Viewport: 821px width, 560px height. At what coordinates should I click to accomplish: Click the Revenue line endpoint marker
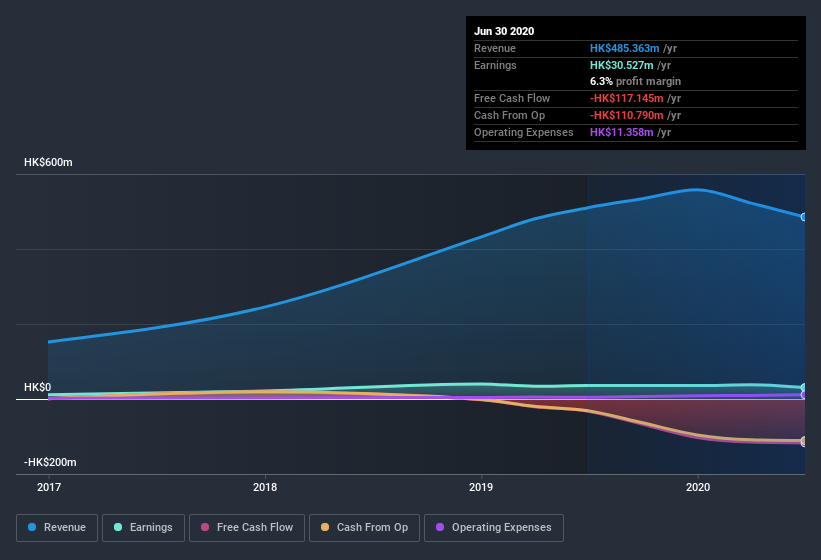[x=804, y=217]
